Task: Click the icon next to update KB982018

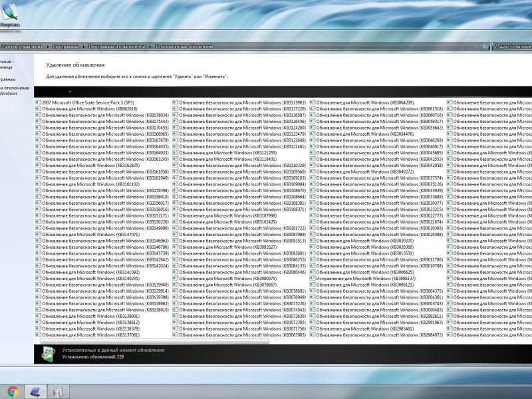Action: [38, 108]
